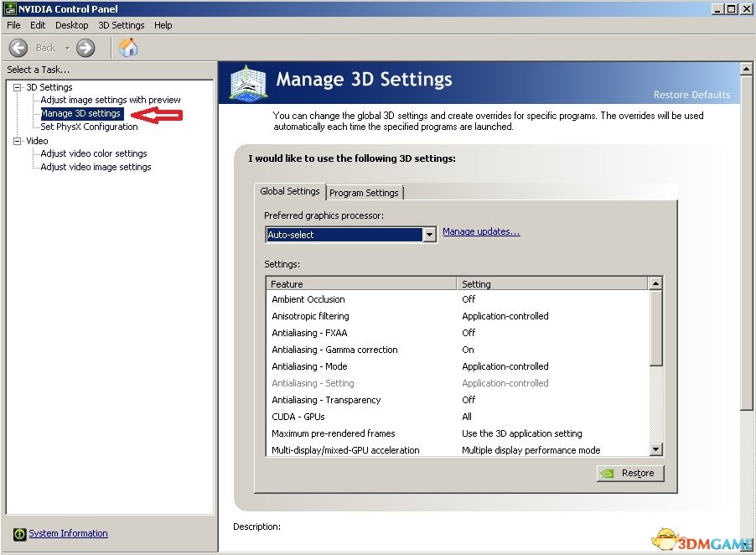
Task: Click the Gamma correction On value
Action: tap(468, 350)
